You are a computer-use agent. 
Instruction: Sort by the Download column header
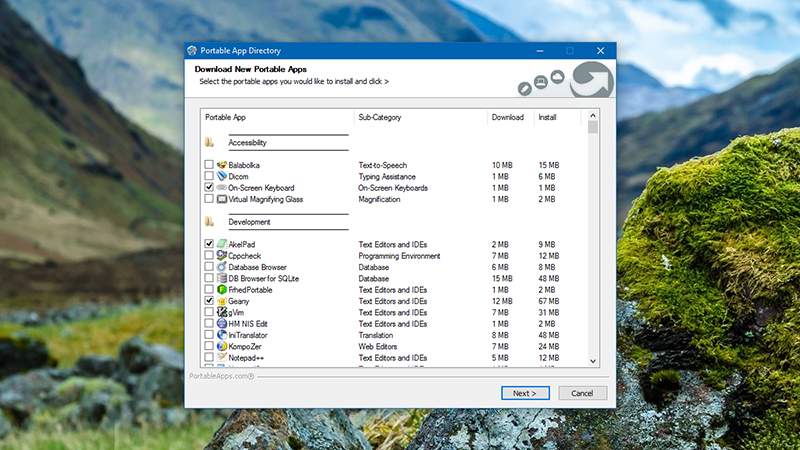(x=511, y=117)
